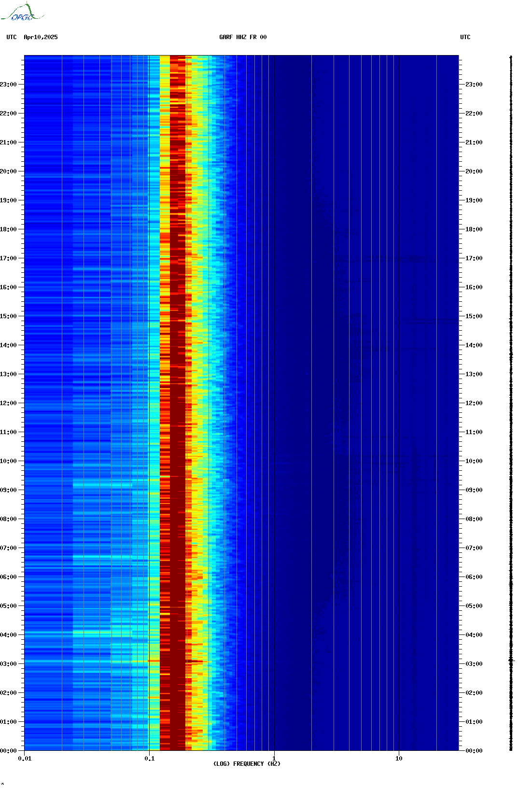Click the right-side 02:00 time label
This screenshot has width=532, height=789.
coord(474,693)
